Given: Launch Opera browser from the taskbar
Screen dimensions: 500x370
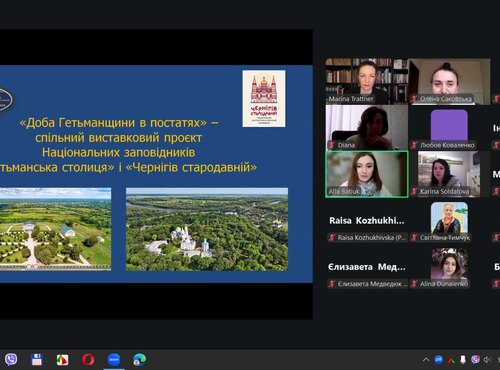Looking at the screenshot, I should pos(88,360).
